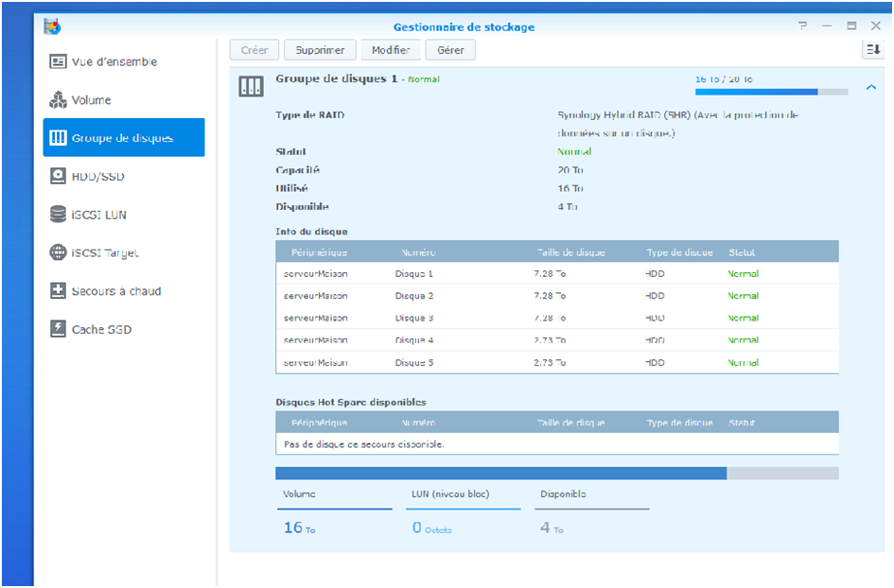Click the Volume cubes icon
The image size is (894, 588).
[58, 100]
